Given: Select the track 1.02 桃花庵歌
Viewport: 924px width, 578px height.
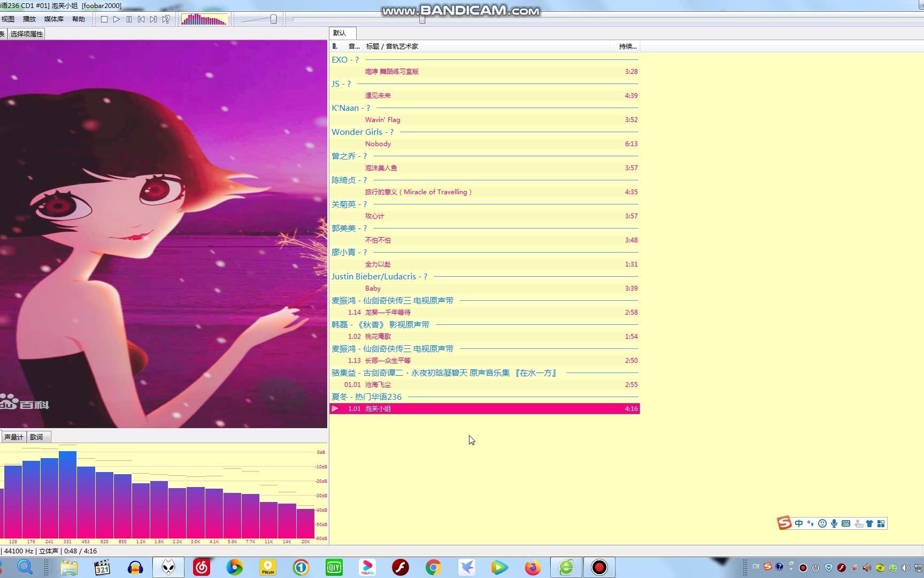Looking at the screenshot, I should coord(484,337).
